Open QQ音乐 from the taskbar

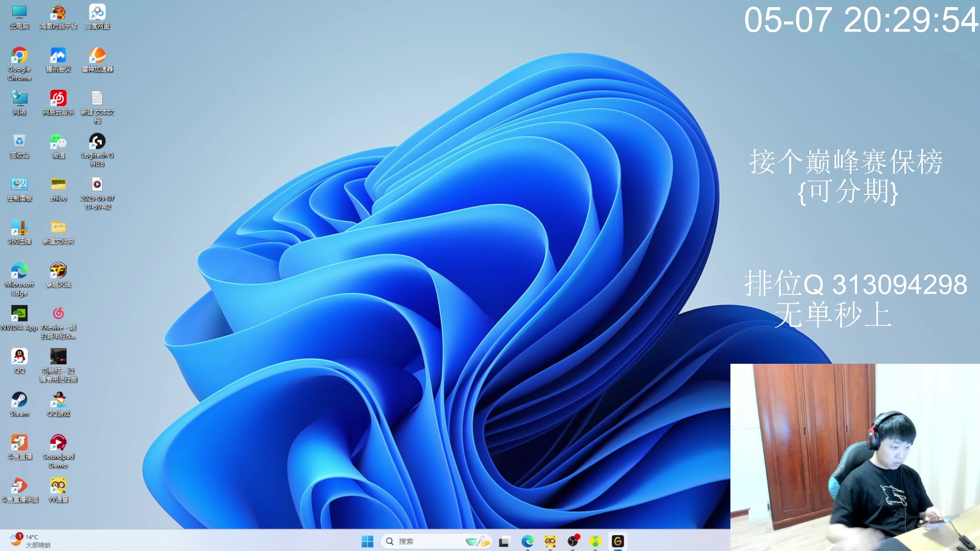pyautogui.click(x=595, y=541)
